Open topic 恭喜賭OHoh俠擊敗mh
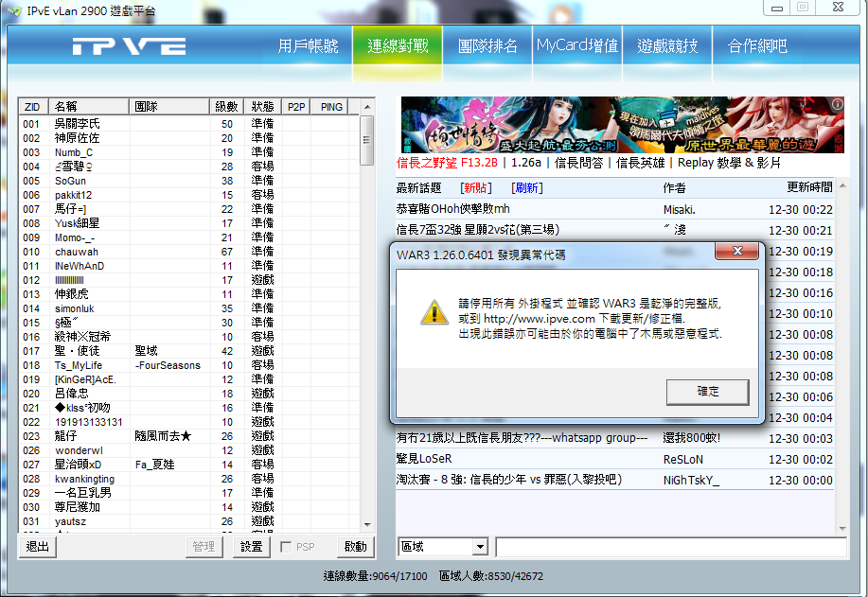 coord(452,209)
